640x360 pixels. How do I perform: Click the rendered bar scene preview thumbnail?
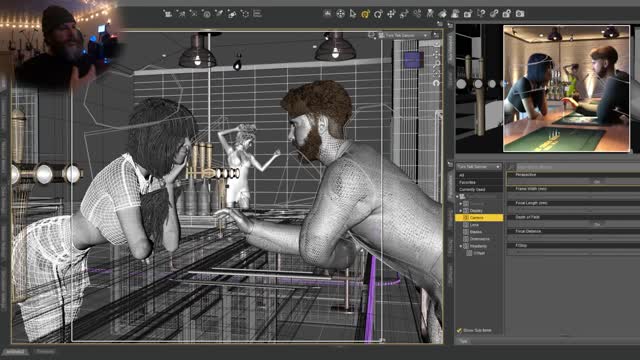pyautogui.click(x=567, y=89)
